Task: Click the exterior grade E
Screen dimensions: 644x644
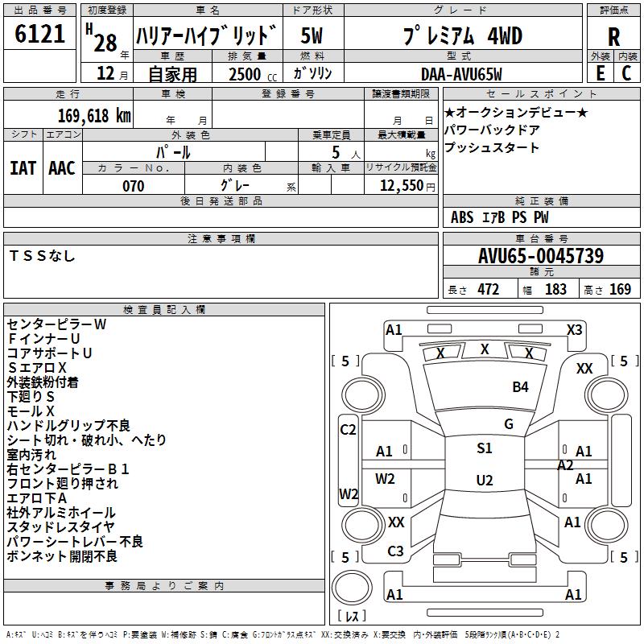Action: (600, 72)
